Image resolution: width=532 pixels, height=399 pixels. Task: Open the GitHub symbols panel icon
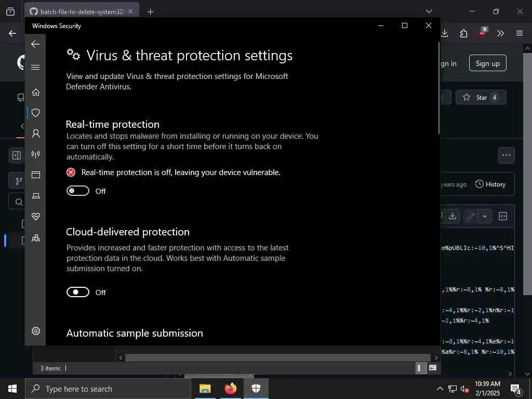[503, 216]
